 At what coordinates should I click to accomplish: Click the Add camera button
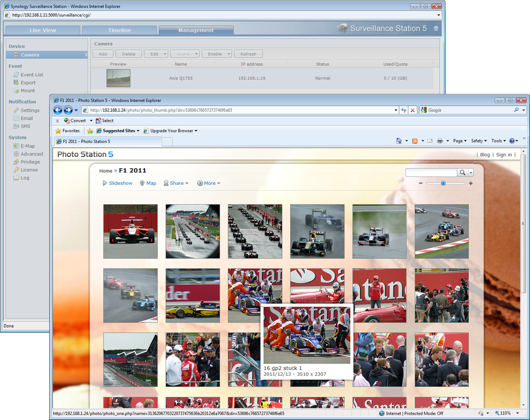(103, 54)
